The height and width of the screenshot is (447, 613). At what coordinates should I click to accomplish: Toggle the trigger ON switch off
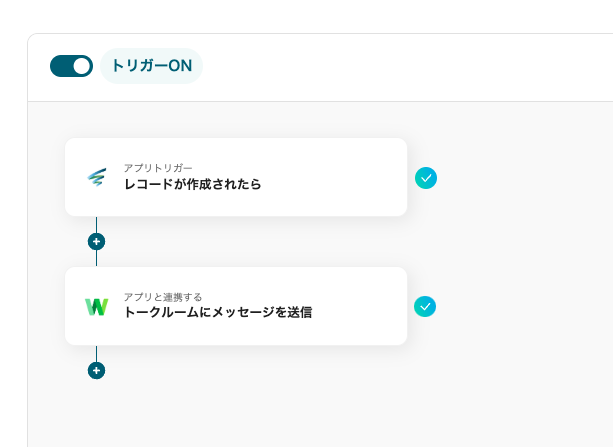pyautogui.click(x=71, y=66)
